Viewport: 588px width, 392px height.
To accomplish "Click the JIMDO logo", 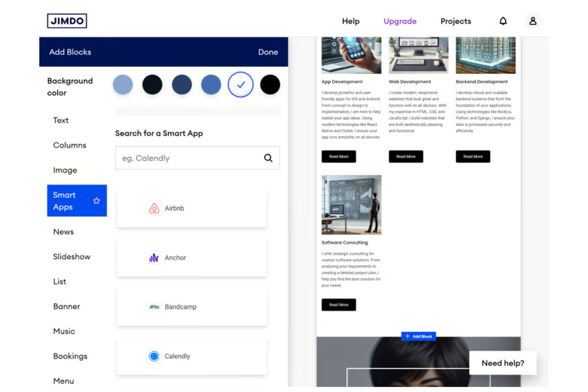I will point(67,21).
